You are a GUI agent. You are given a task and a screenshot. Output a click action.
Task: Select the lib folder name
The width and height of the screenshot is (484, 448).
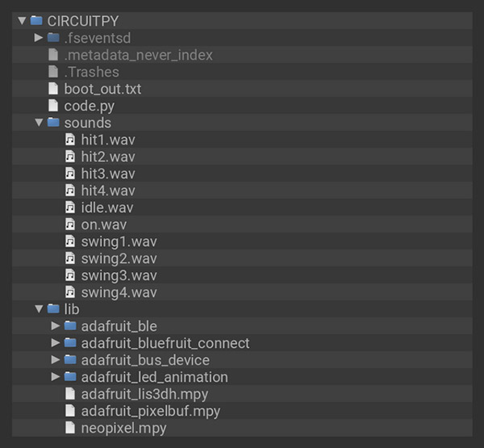(x=72, y=309)
